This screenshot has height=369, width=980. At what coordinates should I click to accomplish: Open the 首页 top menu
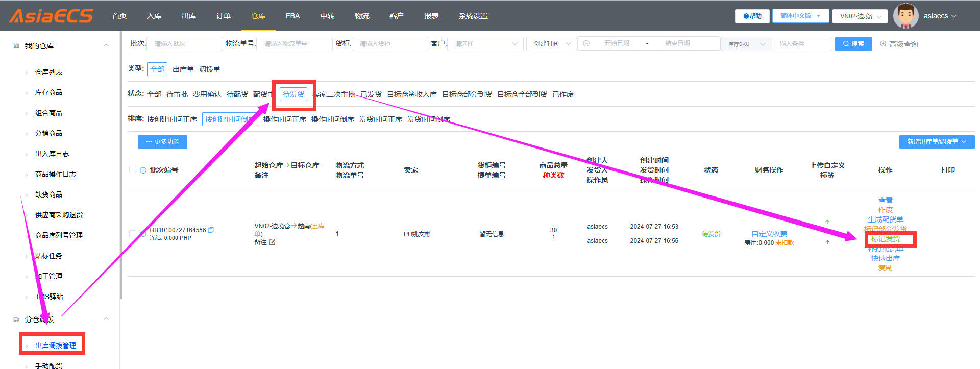pyautogui.click(x=119, y=16)
